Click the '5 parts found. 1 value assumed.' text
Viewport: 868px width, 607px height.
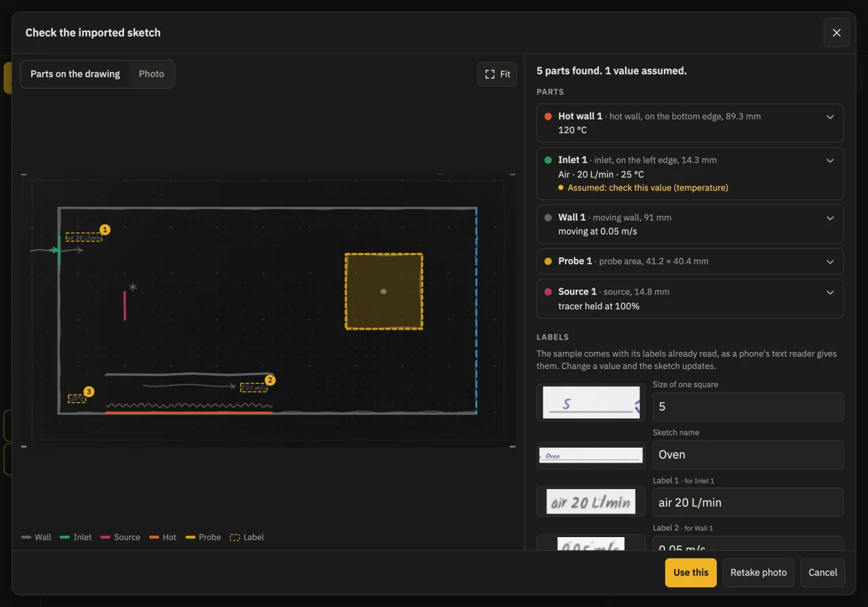pos(612,71)
